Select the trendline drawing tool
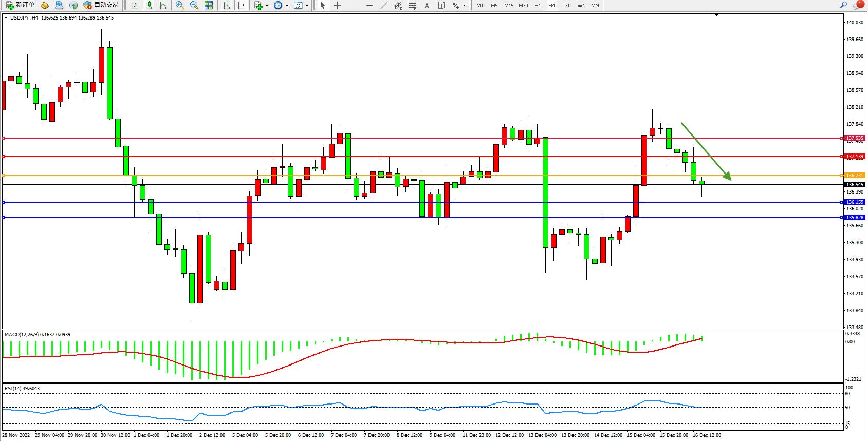This screenshot has height=442, width=868. coord(383,5)
